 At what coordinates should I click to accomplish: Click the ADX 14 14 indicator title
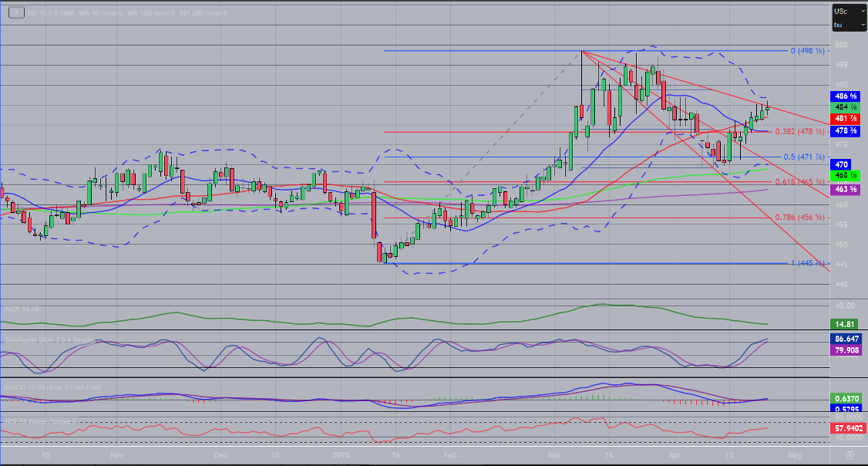22,309
